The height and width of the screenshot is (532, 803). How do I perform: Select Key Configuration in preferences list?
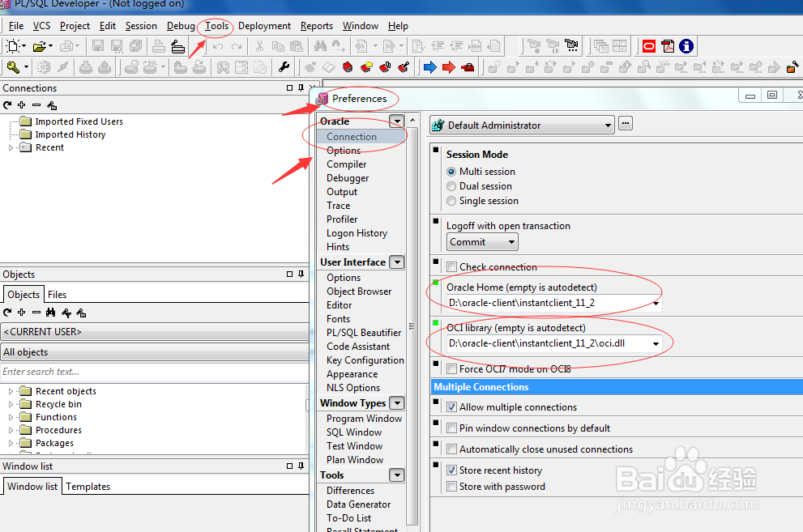pos(365,360)
